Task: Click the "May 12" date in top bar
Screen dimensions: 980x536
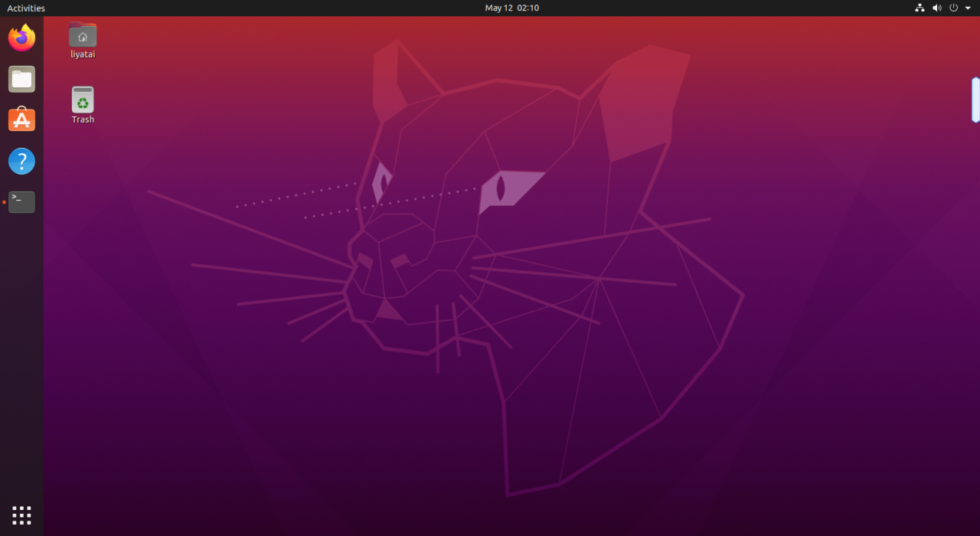Action: tap(498, 8)
